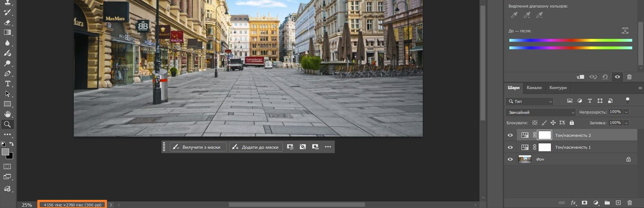Open the Заливка slider dropdown
This screenshot has height=208, width=644.
point(626,123)
